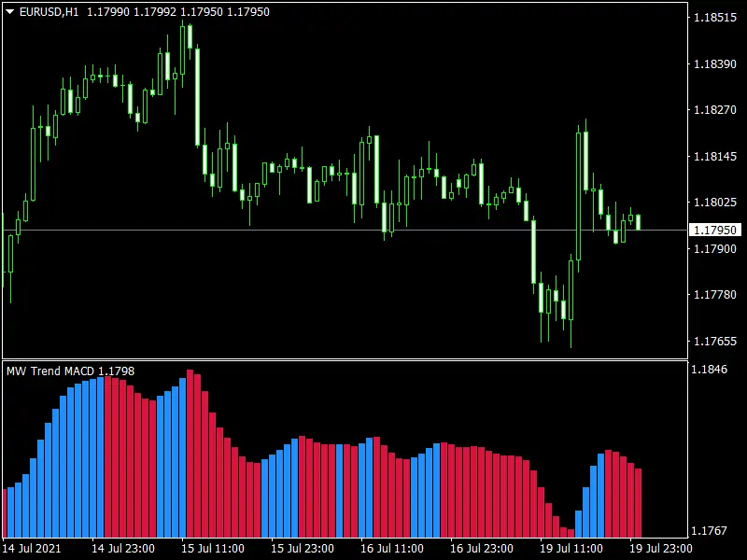Click the tallest red MACD histogram bar
The image size is (747, 560).
pyautogui.click(x=190, y=454)
